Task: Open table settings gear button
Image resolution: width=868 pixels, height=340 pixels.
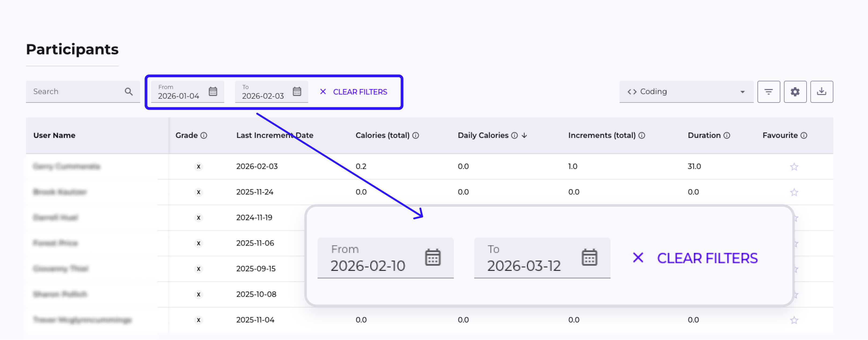Action: tap(795, 92)
